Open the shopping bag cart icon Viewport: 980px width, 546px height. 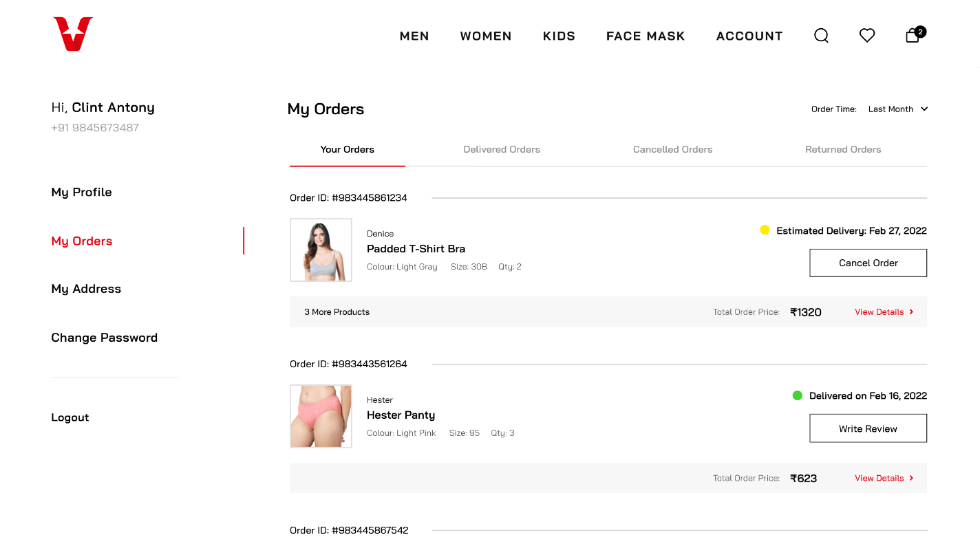pyautogui.click(x=913, y=36)
